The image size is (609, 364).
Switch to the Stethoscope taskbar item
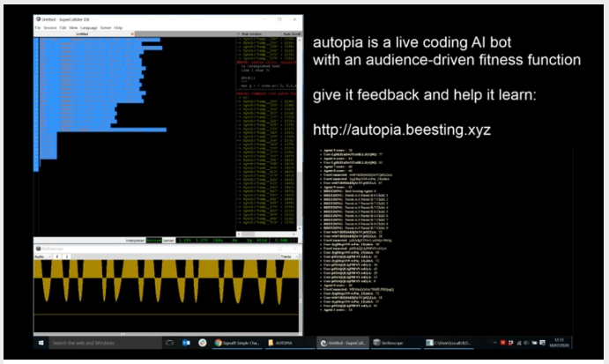click(x=396, y=343)
